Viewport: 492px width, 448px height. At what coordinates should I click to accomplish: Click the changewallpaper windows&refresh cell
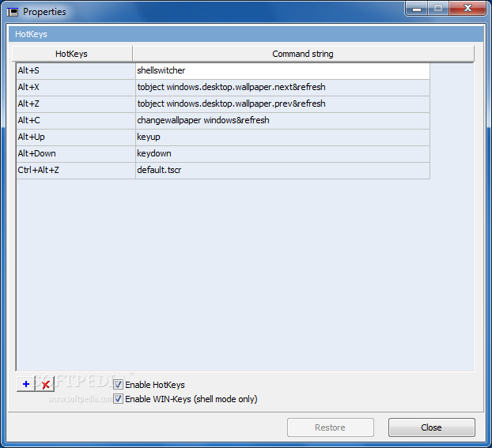pyautogui.click(x=282, y=121)
